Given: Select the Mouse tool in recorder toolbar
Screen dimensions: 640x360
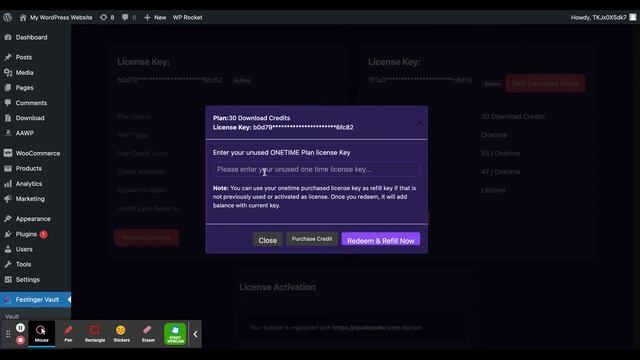Looking at the screenshot, I should click(41, 333).
